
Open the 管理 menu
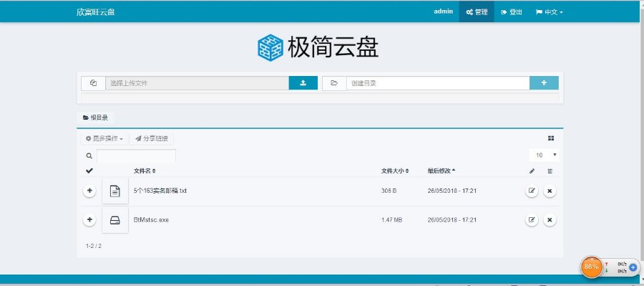click(x=477, y=12)
